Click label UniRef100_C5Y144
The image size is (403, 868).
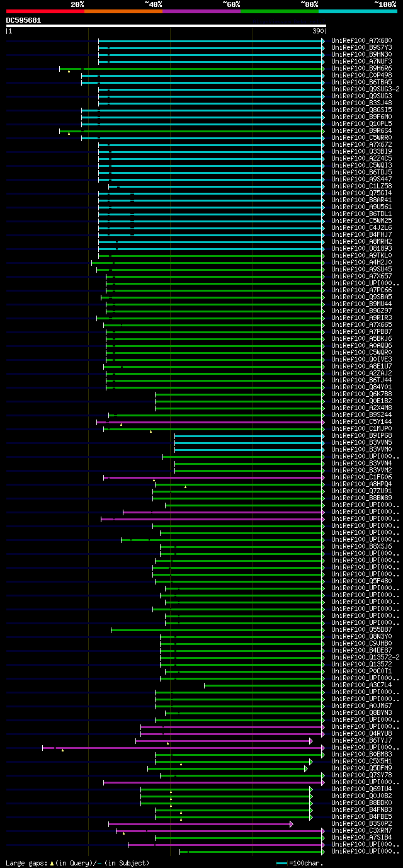click(x=361, y=421)
